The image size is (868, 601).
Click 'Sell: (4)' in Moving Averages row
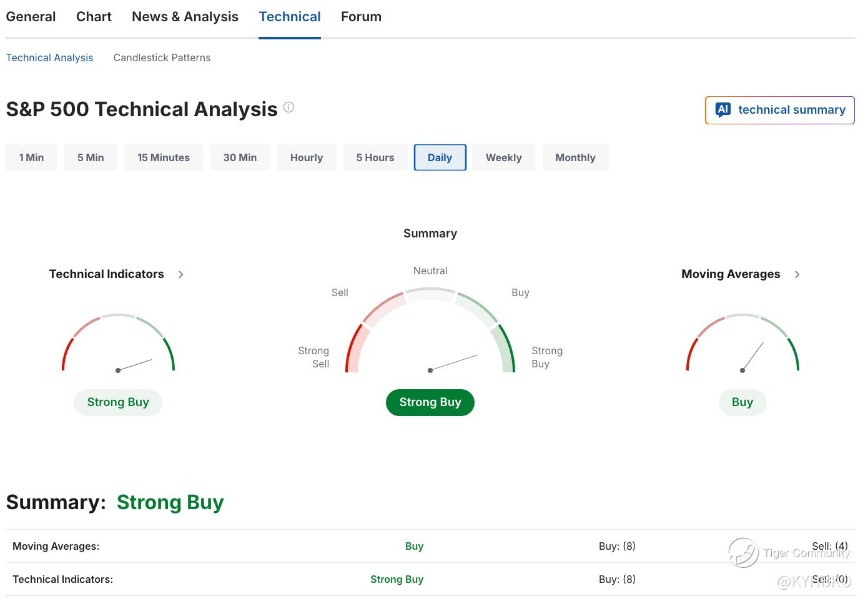click(x=830, y=546)
